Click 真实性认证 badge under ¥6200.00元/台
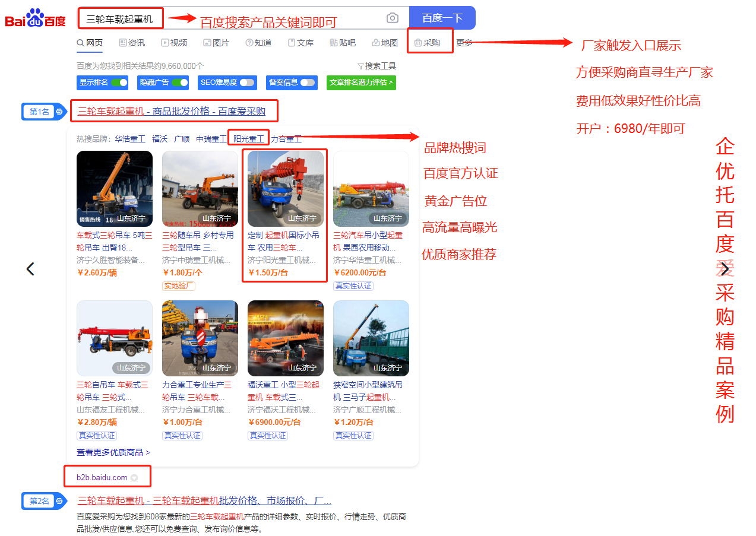The height and width of the screenshot is (536, 756). [x=353, y=286]
